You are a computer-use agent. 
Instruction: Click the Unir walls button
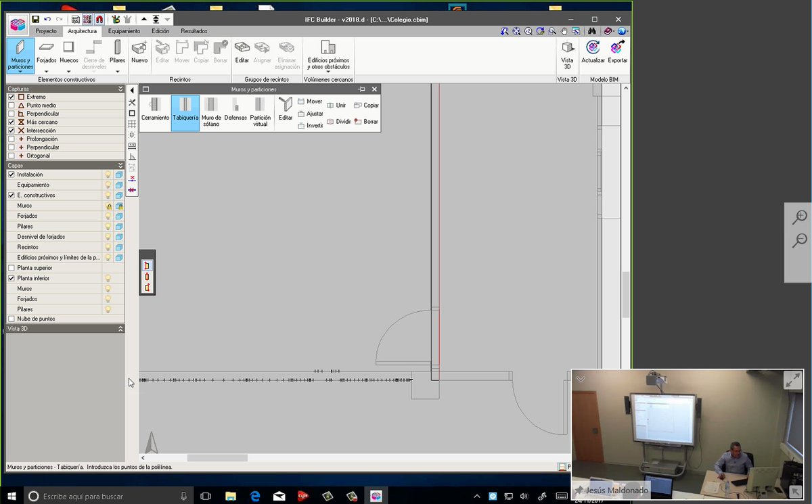tap(336, 106)
